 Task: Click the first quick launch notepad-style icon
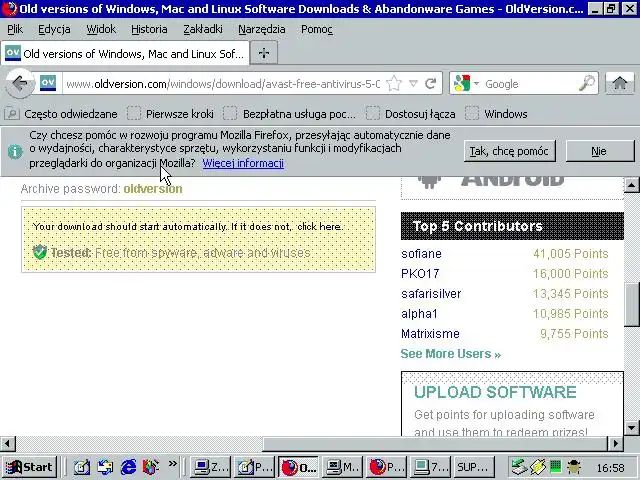pos(82,467)
